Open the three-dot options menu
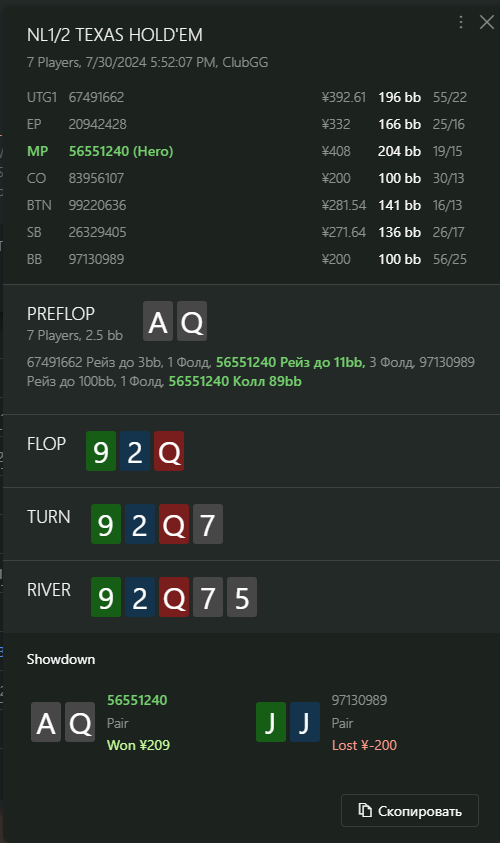Viewport: 500px width, 843px height. pyautogui.click(x=461, y=22)
